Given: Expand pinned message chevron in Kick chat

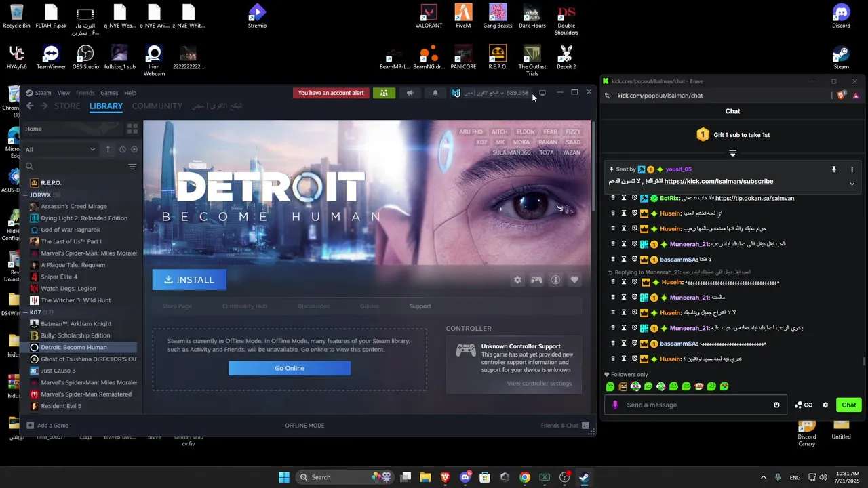Looking at the screenshot, I should 852,184.
